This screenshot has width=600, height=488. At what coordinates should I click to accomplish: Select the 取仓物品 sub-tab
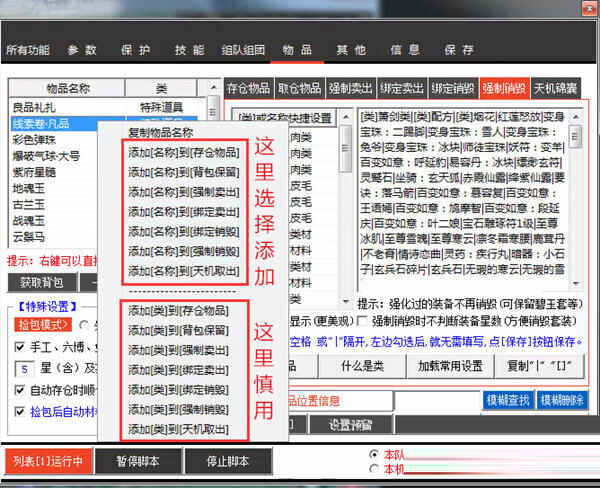[300, 88]
